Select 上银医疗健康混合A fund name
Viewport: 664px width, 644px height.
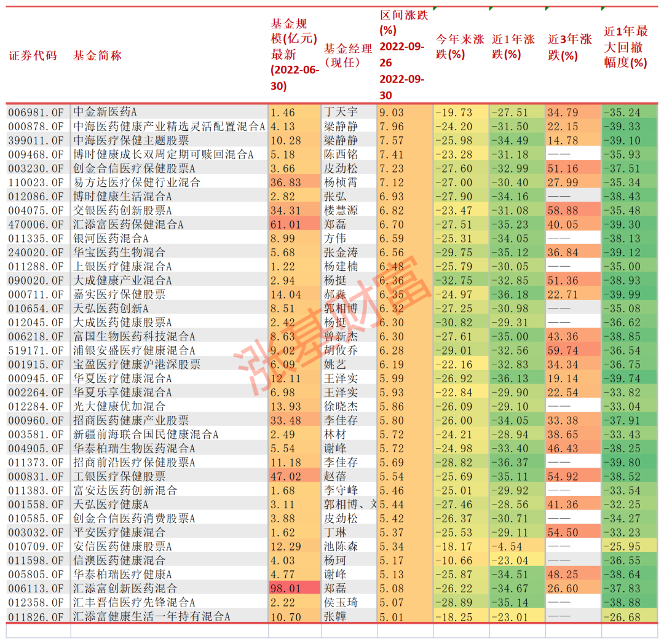(122, 265)
